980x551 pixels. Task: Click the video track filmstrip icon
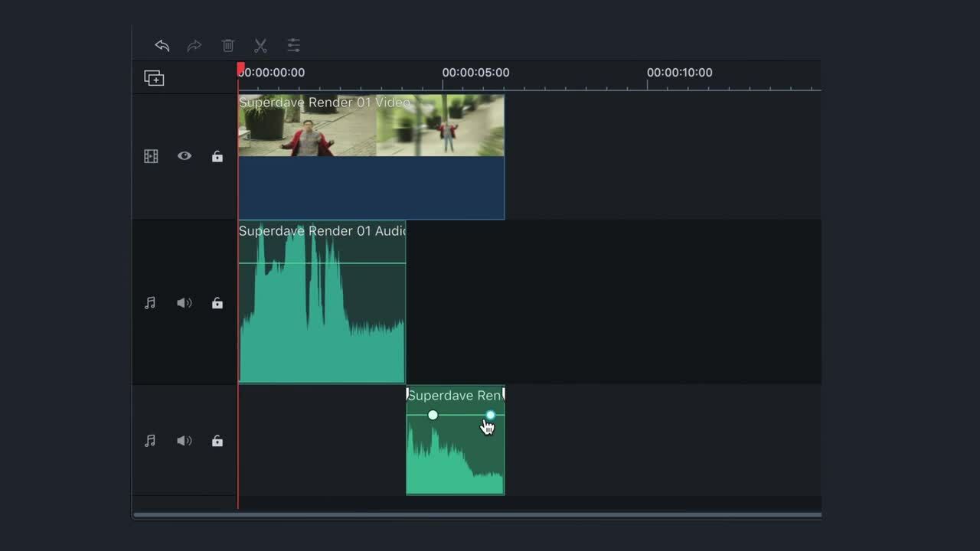(151, 156)
